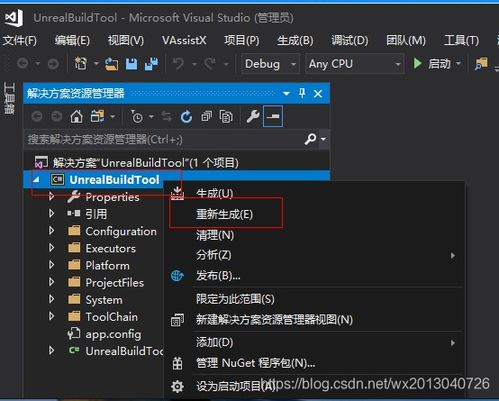Expand the ToolChain folder node

click(x=51, y=316)
